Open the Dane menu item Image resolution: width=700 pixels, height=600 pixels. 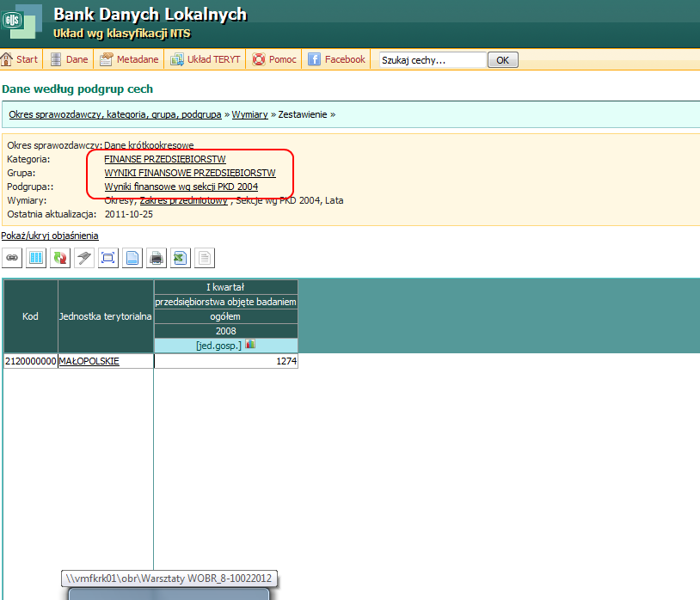click(77, 59)
